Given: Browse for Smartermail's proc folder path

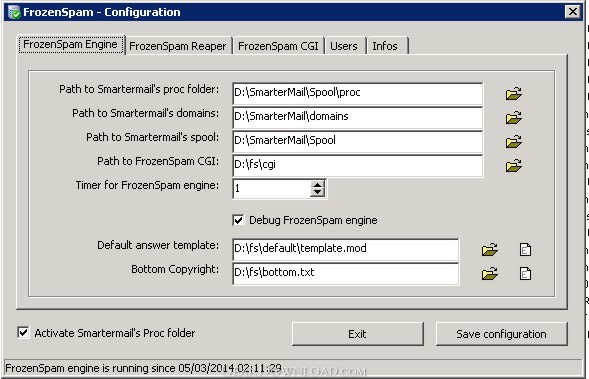Looking at the screenshot, I should pyautogui.click(x=513, y=94).
